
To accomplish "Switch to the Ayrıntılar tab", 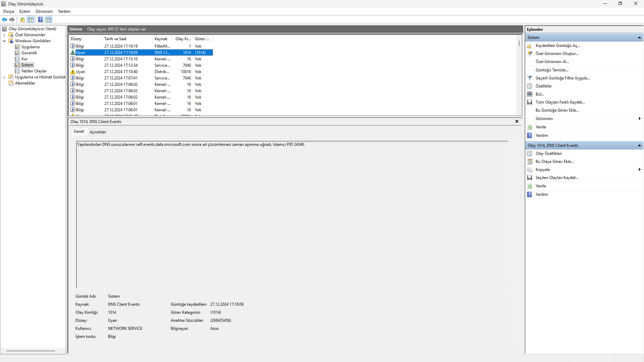I will point(98,132).
